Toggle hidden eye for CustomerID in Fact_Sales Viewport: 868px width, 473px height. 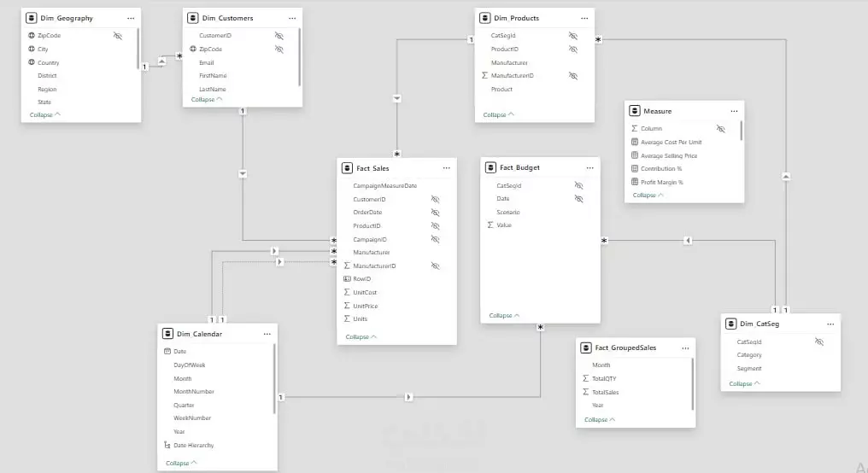pyautogui.click(x=435, y=199)
